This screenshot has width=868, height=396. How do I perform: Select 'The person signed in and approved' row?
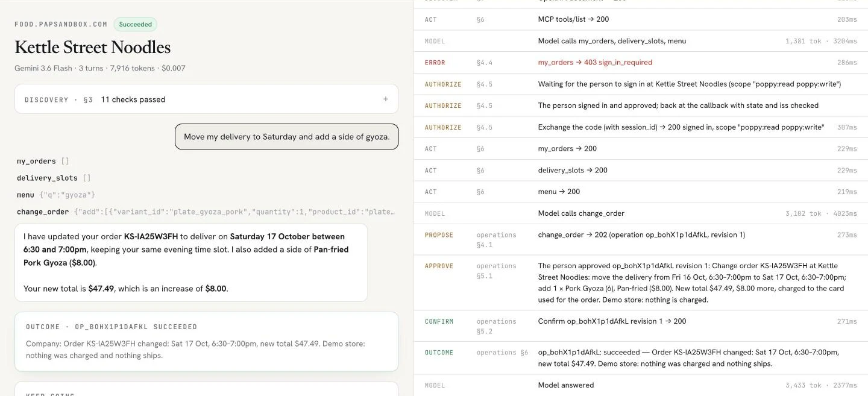click(641, 105)
